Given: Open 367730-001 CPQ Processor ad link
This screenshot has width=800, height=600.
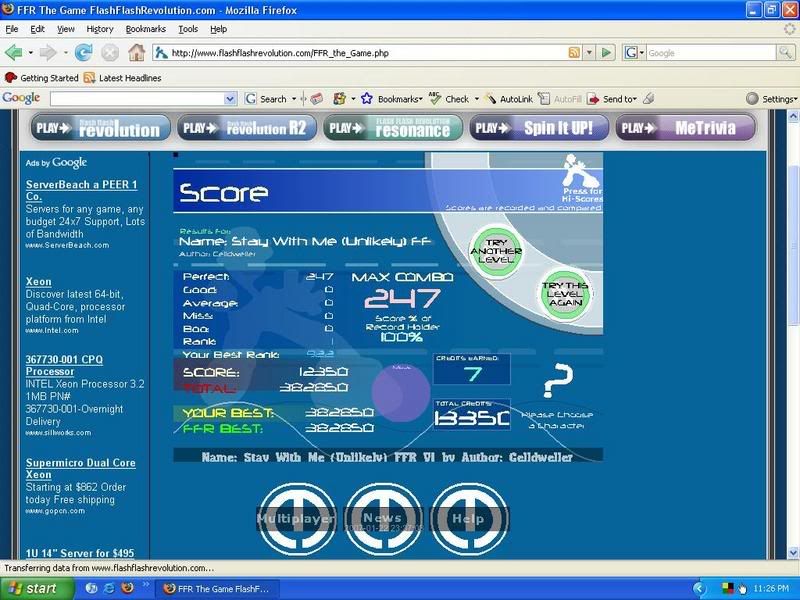Looking at the screenshot, I should coord(64,365).
